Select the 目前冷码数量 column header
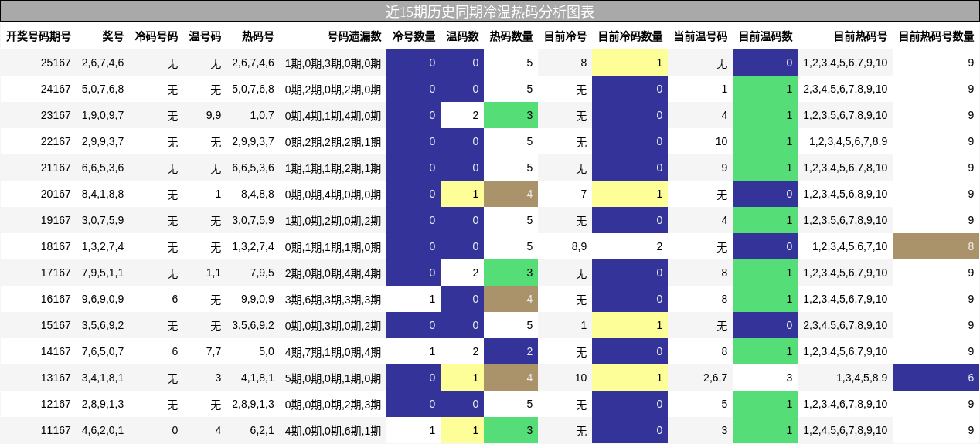 pyautogui.click(x=631, y=36)
